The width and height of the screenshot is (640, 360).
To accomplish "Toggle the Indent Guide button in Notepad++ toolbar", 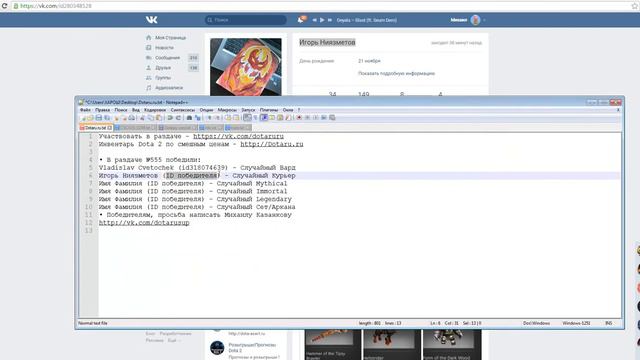I will pyautogui.click(x=264, y=118).
